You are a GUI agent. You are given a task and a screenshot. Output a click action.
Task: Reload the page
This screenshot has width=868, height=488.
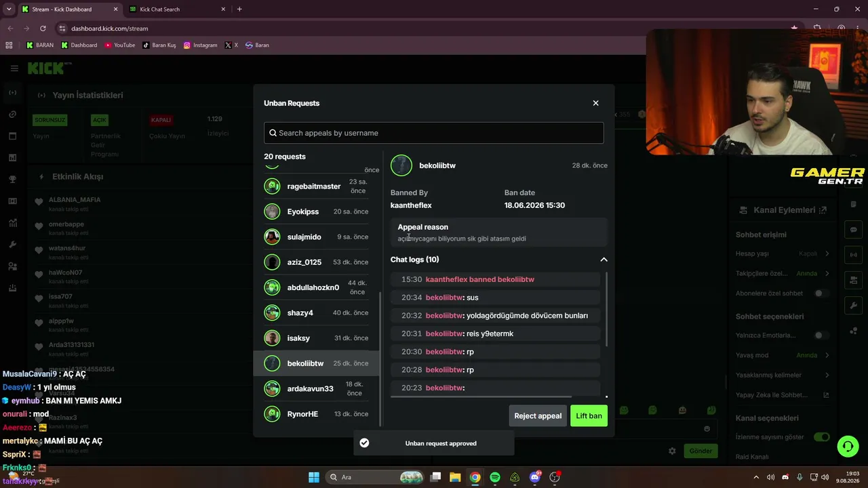pyautogui.click(x=43, y=28)
